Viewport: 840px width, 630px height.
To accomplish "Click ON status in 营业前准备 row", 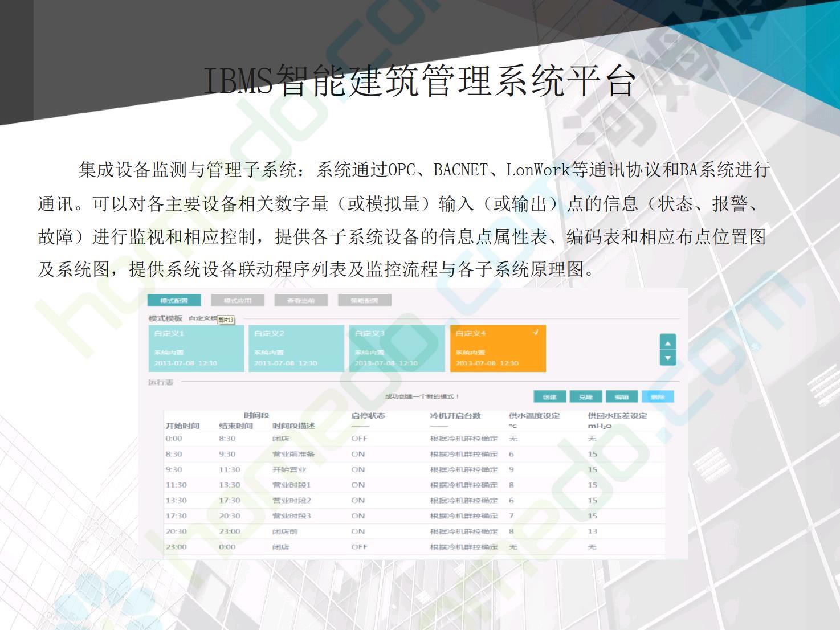I will (358, 454).
